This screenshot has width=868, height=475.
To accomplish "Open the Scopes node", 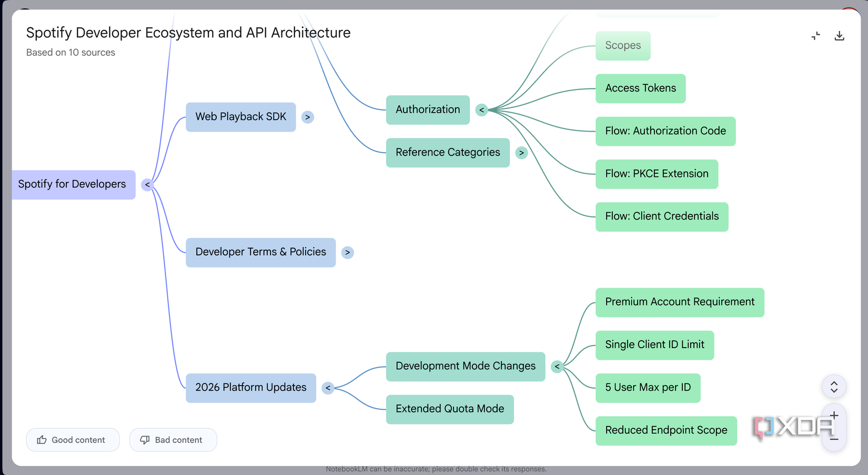I will click(623, 46).
